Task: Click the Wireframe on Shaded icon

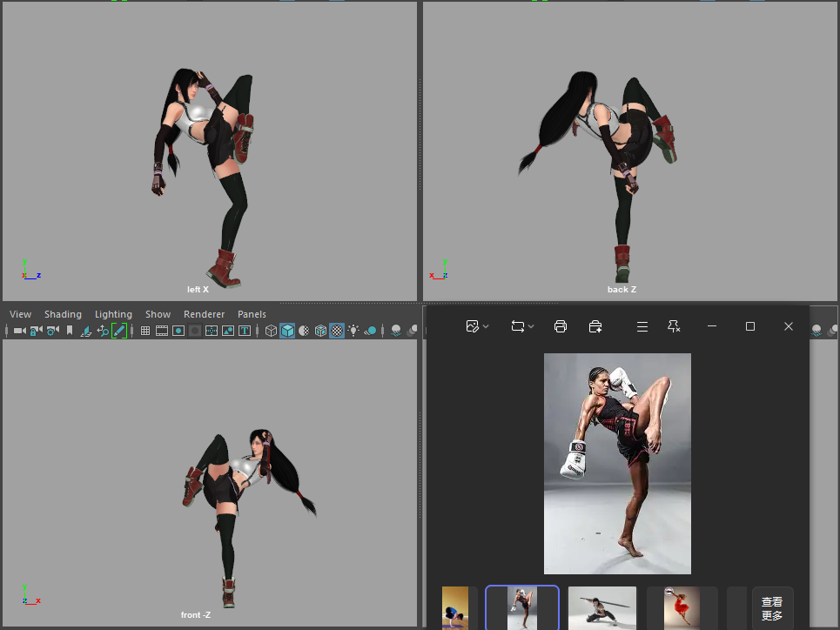Action: click(320, 331)
